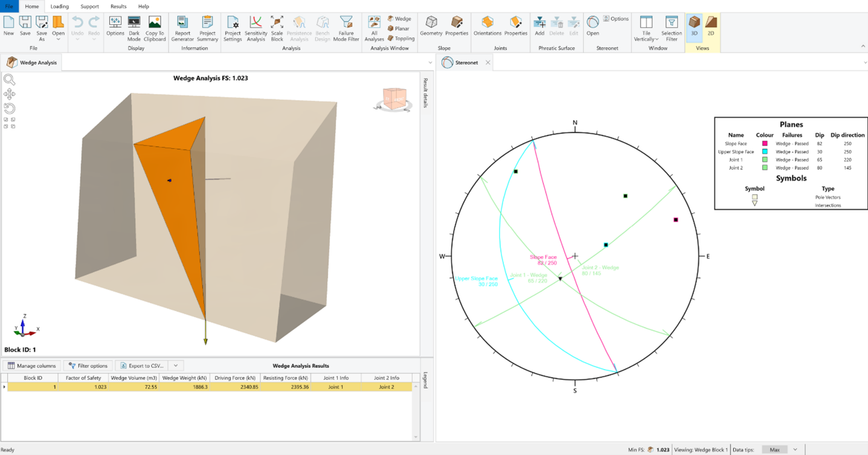Select the zoom magnifier tool in viewport

tap(9, 80)
